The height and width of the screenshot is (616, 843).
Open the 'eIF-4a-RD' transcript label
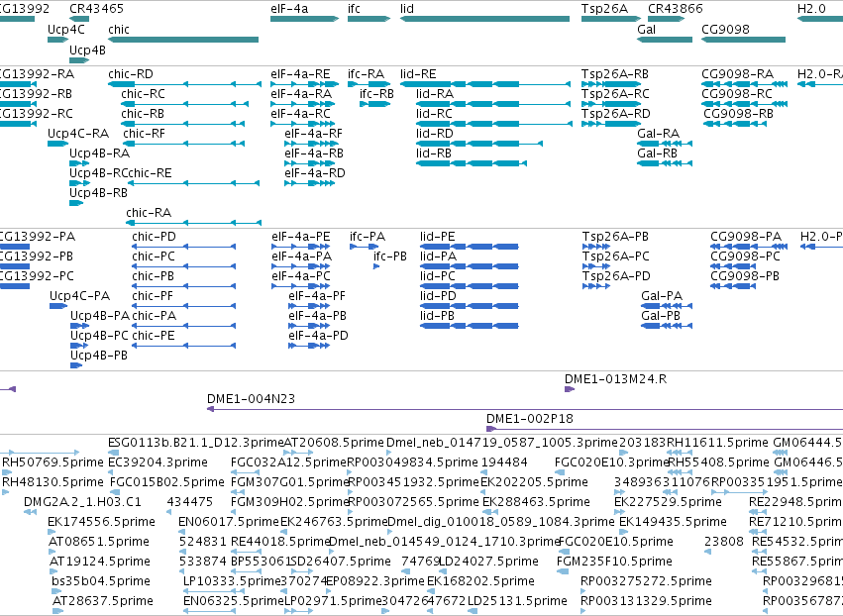(315, 172)
